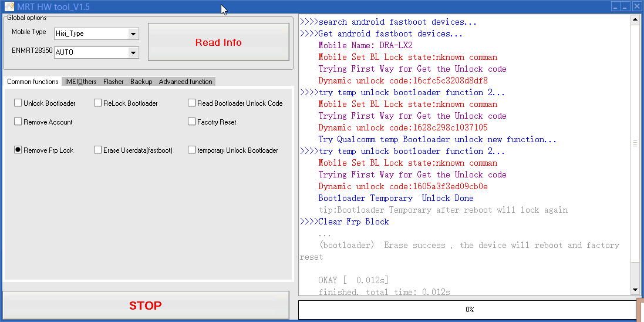
Task: Tick Read Bootloader Unlock Code checkbox
Action: click(x=191, y=103)
